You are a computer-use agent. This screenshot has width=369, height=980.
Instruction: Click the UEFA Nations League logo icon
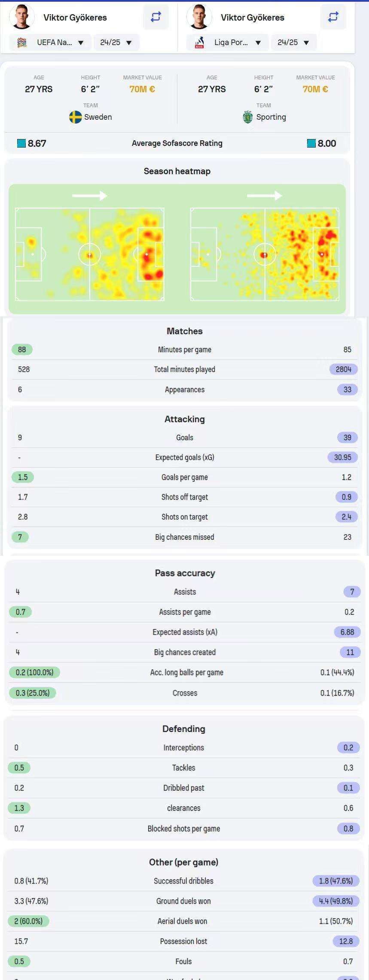click(x=22, y=42)
